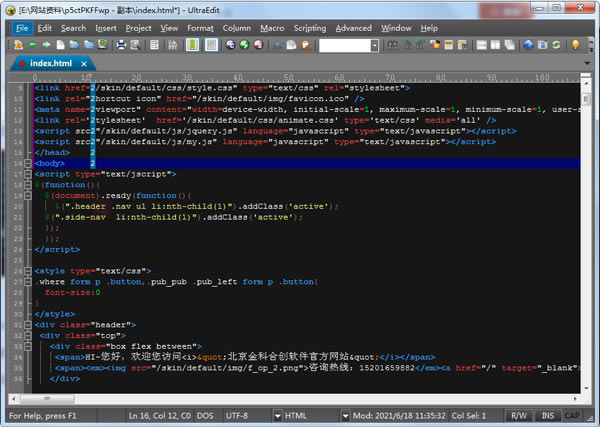Create a new blank file
Image resolution: width=600 pixels, height=427 pixels.
60,45
